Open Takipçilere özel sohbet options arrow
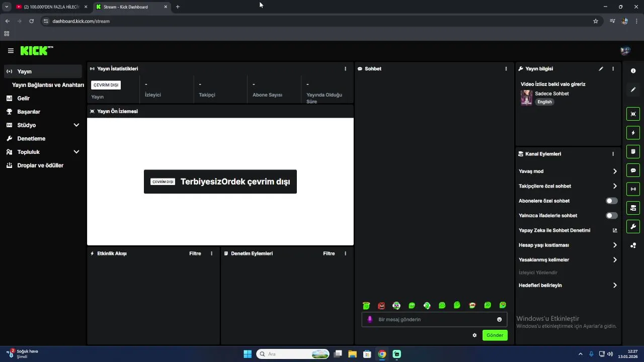 point(615,186)
